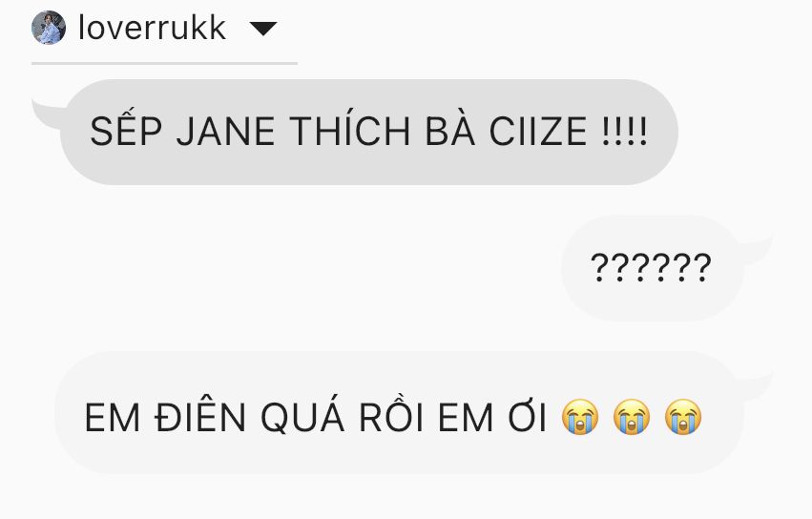The width and height of the screenshot is (812, 519).
Task: Click the tail of the grey incoming bubble
Action: point(48,114)
